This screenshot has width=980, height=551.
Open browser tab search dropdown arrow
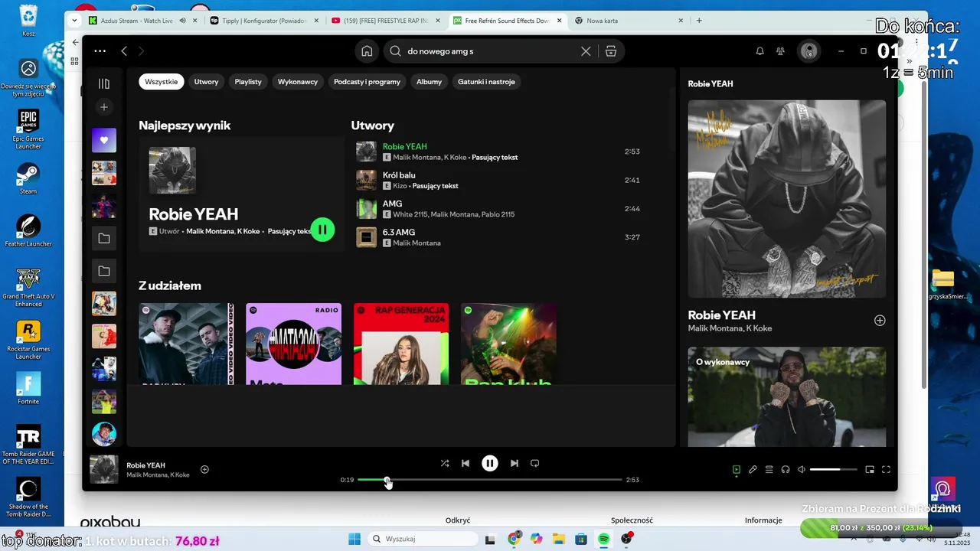pos(74,21)
